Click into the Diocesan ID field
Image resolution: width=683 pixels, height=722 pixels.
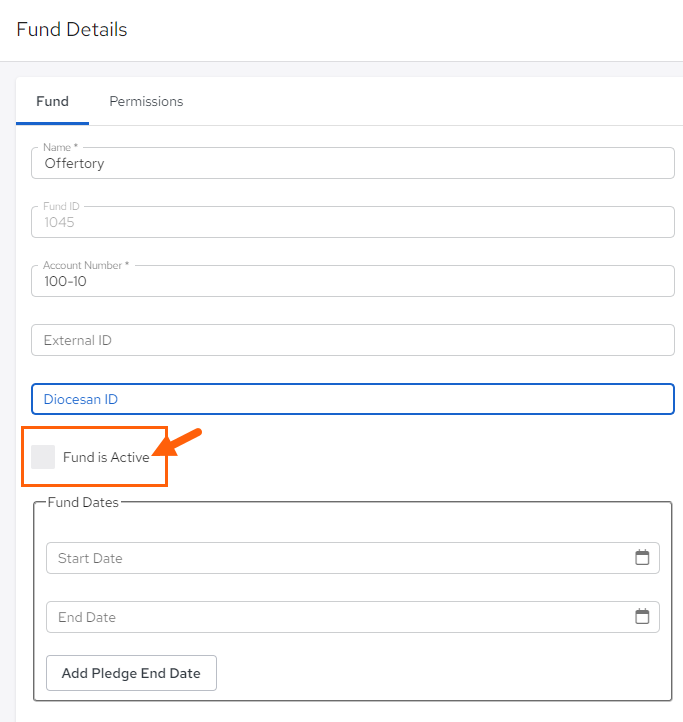point(353,399)
